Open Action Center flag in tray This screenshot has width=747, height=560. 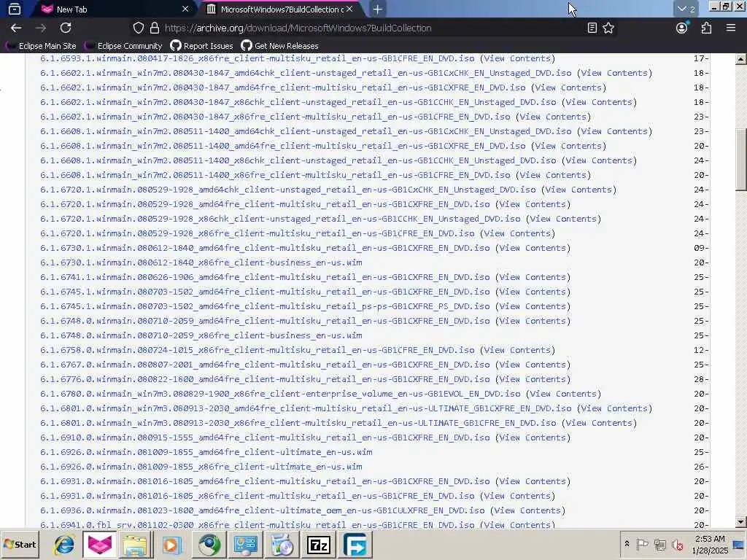[x=642, y=544]
